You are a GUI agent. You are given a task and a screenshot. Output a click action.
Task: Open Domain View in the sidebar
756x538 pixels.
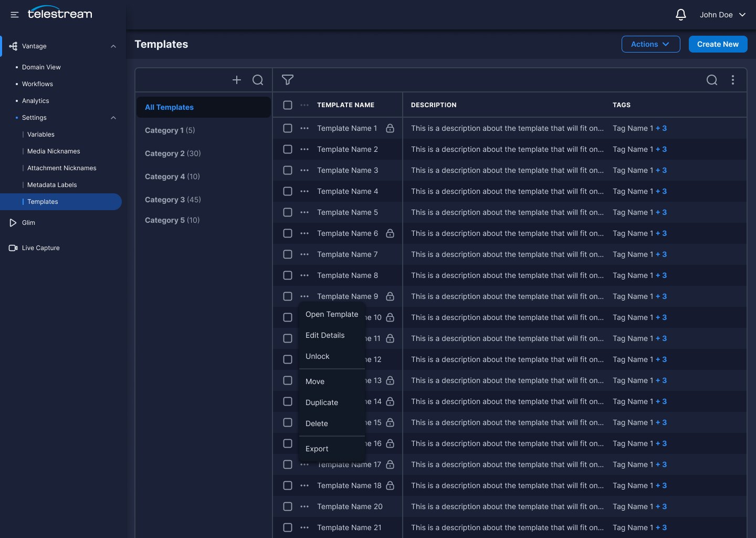41,67
